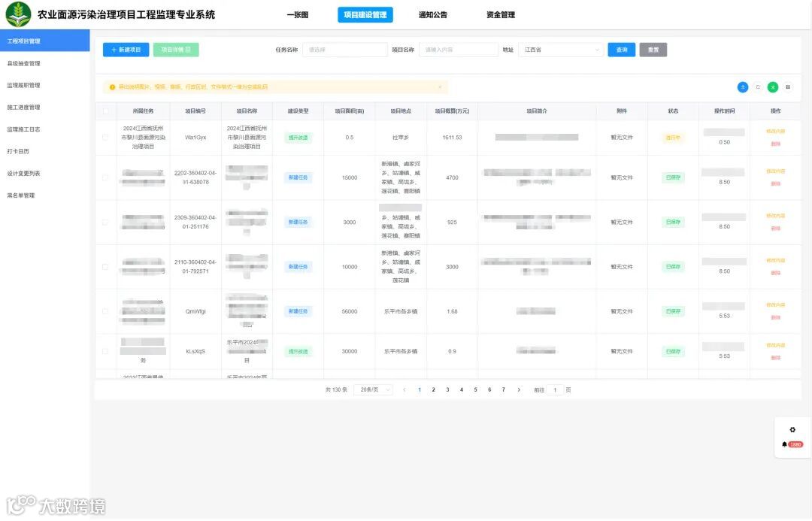Check the row numbered 2202-360402-04-01-638078
This screenshot has width=812, height=521.
point(106,177)
